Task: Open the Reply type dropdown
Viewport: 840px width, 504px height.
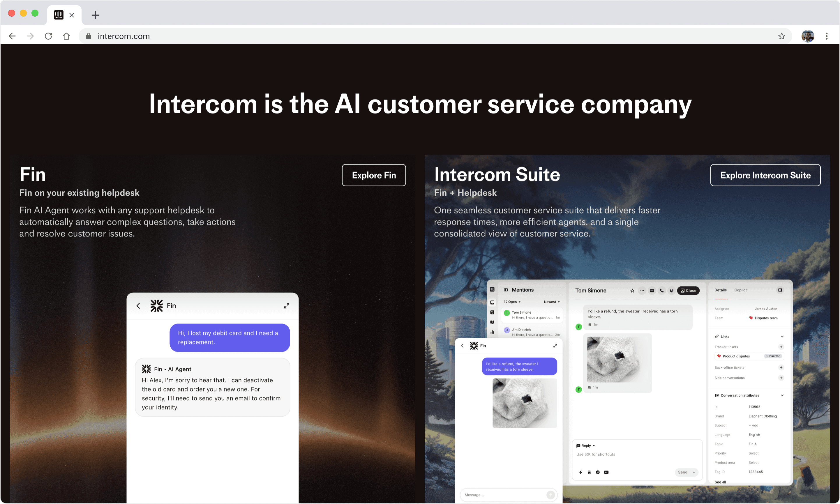Action: 586,445
